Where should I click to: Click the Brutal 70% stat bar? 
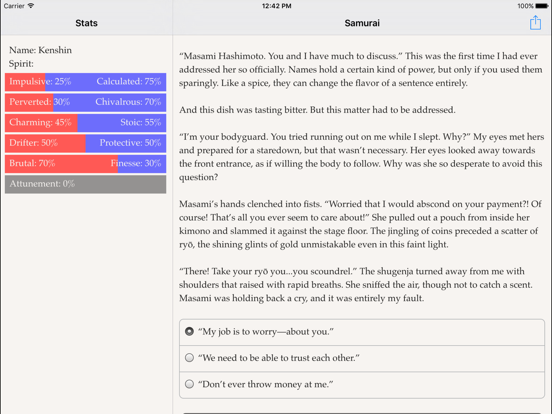(x=61, y=164)
